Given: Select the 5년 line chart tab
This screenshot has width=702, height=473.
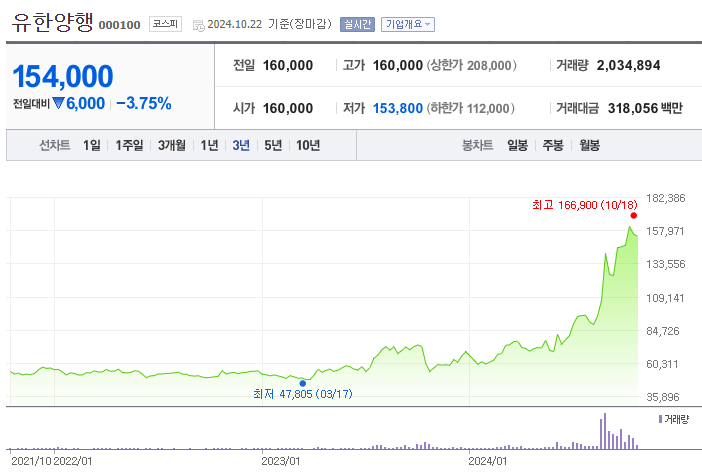Looking at the screenshot, I should point(273,145).
